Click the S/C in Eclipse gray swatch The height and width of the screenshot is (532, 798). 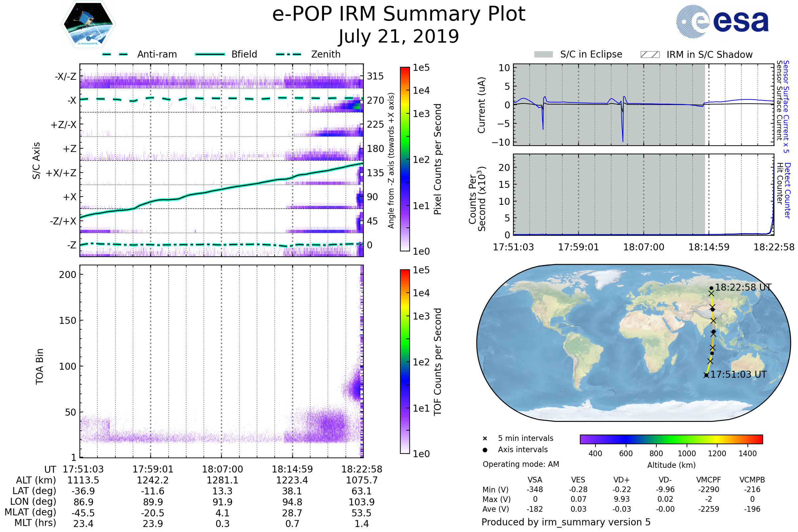tap(544, 55)
